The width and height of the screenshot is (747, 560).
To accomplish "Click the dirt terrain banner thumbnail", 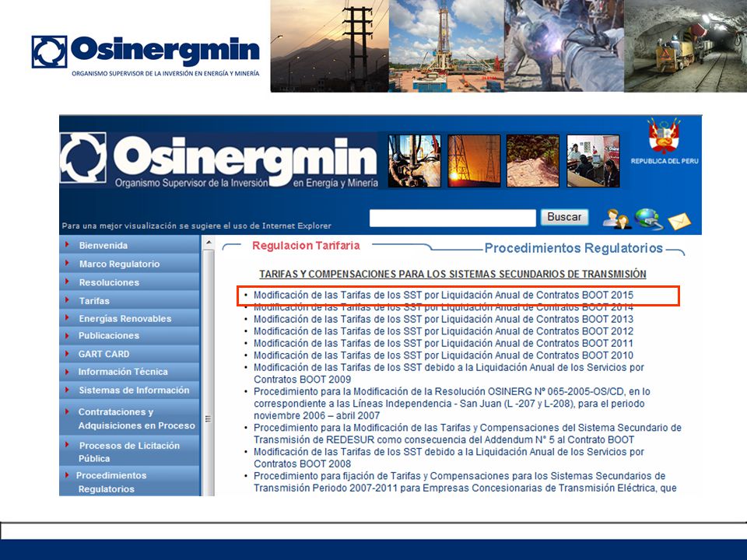I will coord(532,161).
